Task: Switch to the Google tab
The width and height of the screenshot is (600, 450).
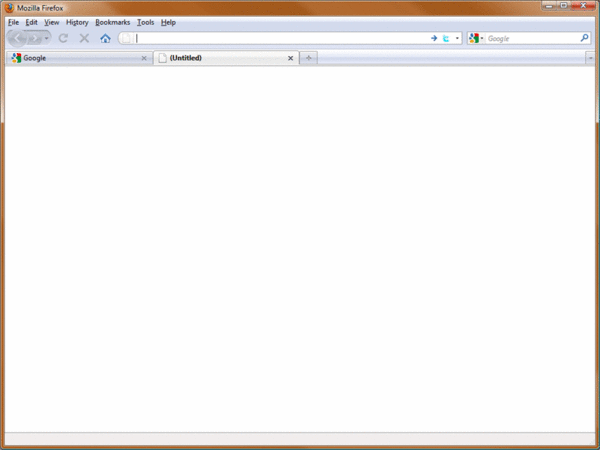Action: coord(79,58)
